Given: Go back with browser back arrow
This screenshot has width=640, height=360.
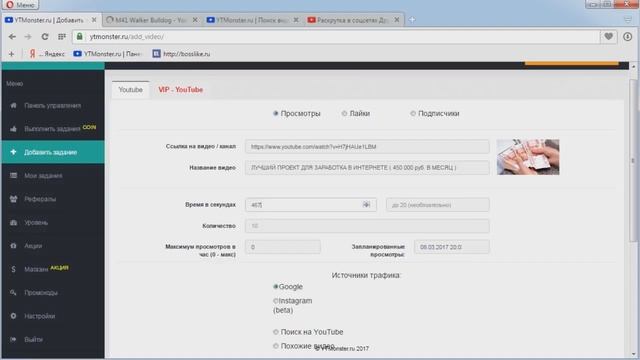Looking at the screenshot, I should (12, 37).
